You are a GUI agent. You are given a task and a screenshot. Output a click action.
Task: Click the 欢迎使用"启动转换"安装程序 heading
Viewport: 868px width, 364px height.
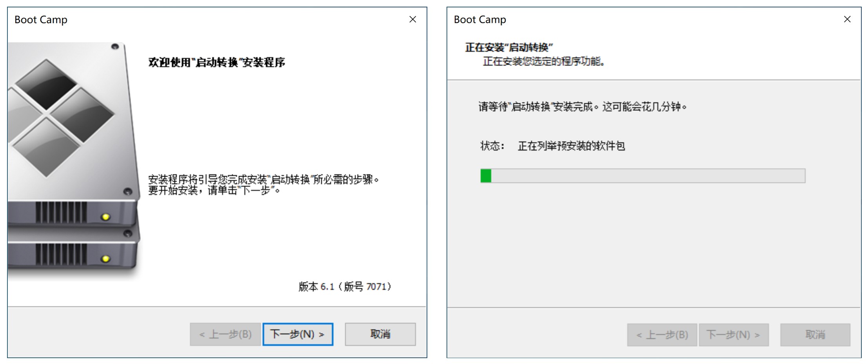tap(217, 62)
